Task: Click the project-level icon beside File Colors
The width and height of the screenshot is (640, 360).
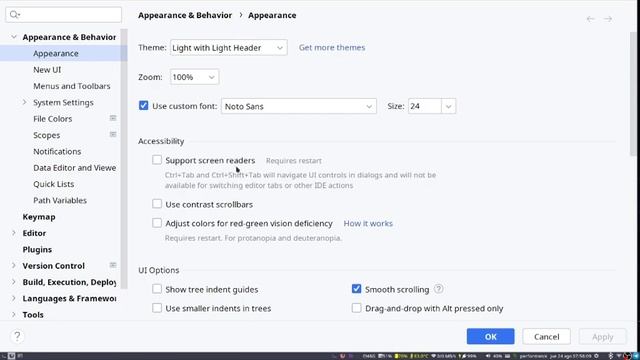Action: pos(113,118)
